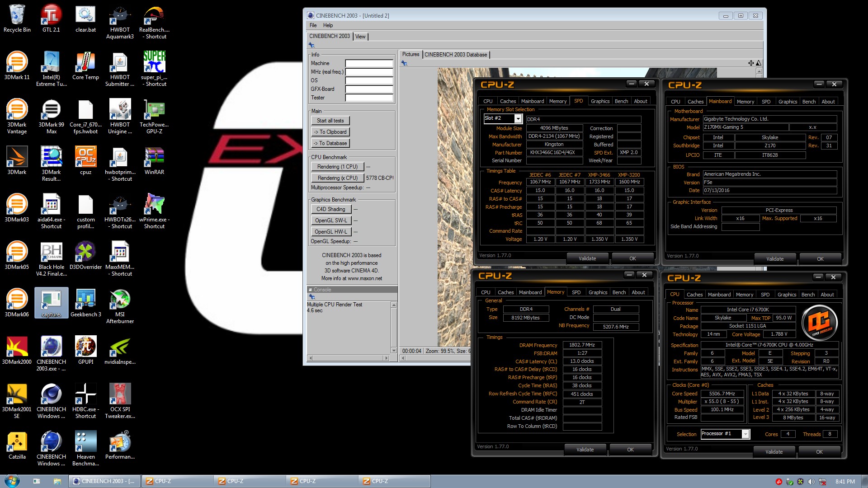Image resolution: width=868 pixels, height=488 pixels.
Task: Click the -> To Database button
Action: pyautogui.click(x=330, y=143)
